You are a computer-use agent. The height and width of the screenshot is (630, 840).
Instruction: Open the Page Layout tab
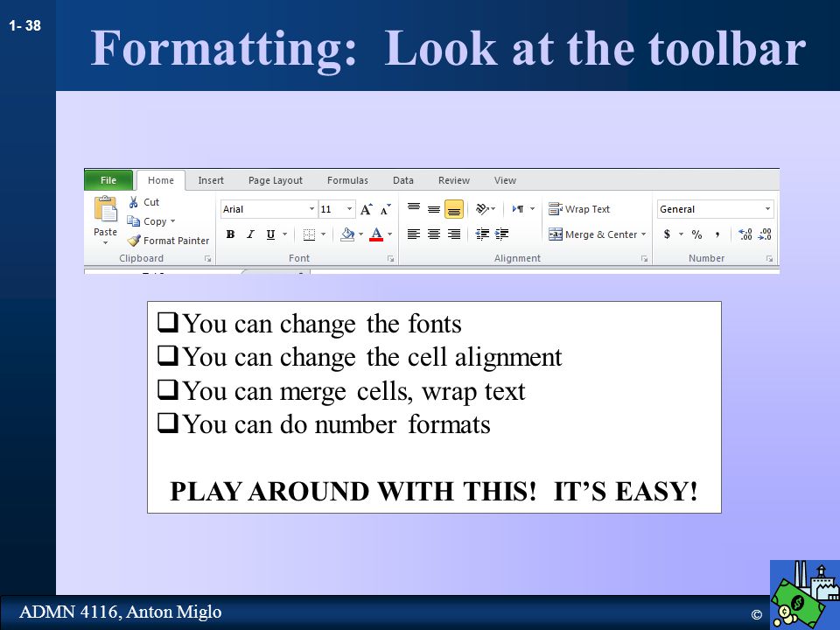click(x=276, y=180)
